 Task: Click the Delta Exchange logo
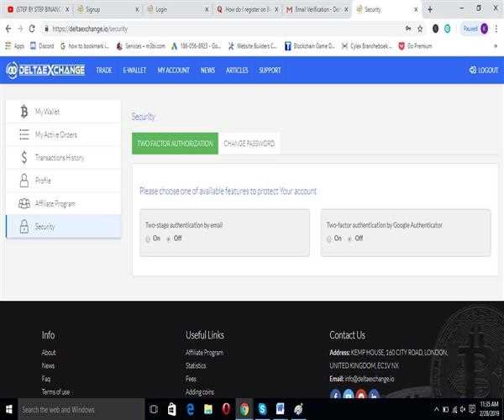pos(45,71)
